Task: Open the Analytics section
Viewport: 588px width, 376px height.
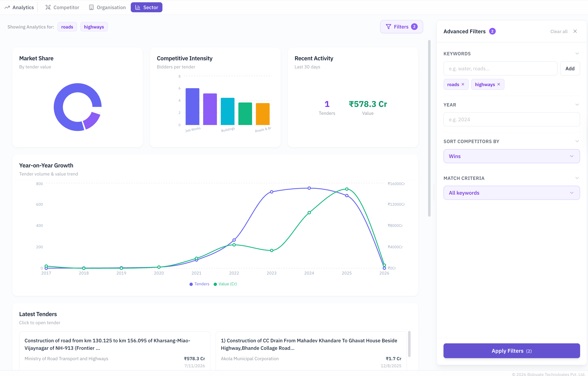Action: pos(19,7)
